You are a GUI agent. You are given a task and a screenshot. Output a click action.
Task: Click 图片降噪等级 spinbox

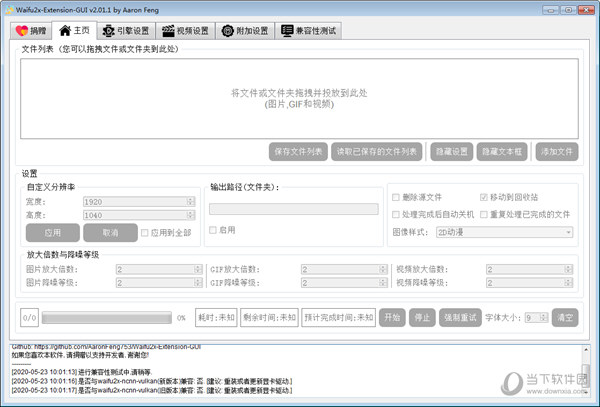(159, 283)
